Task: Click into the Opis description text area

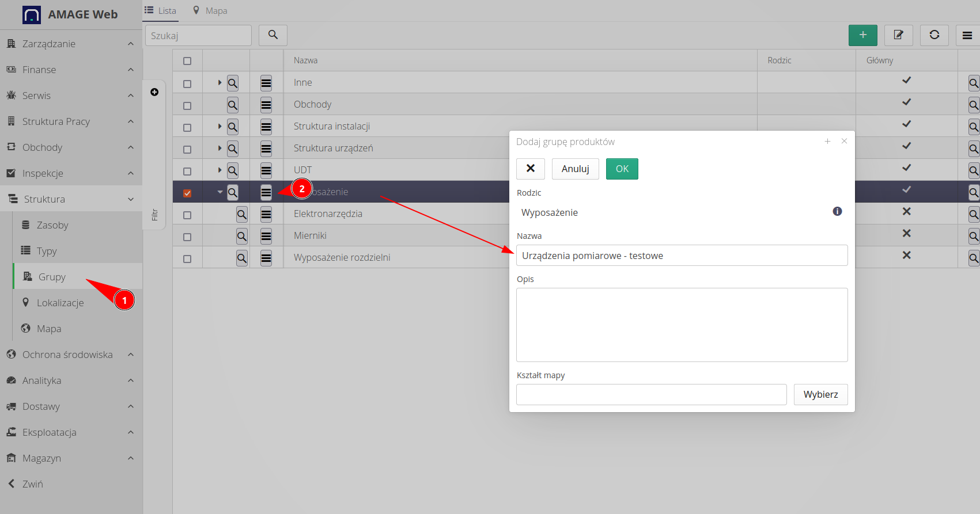Action: pos(682,325)
